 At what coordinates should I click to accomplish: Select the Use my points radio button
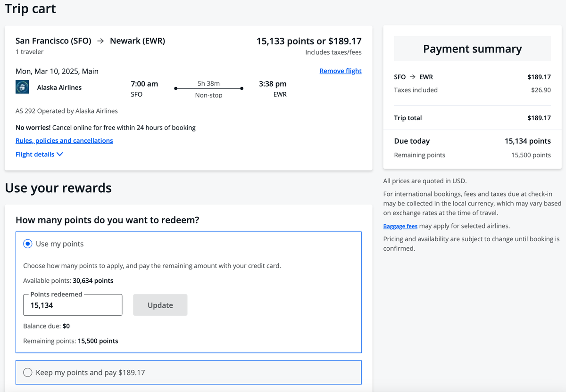(x=28, y=244)
